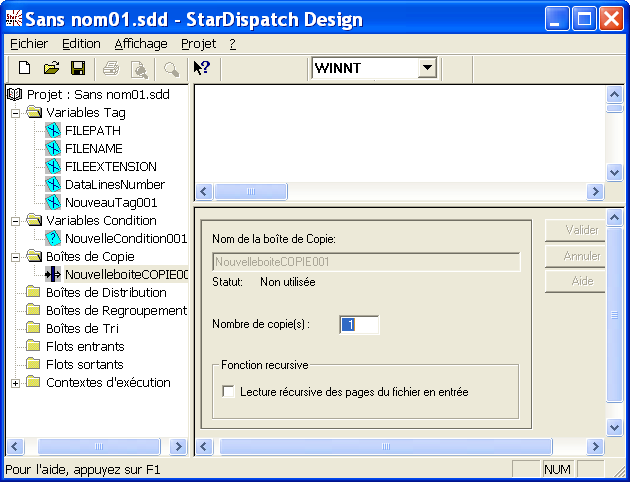Click the context Help arrow icon
The width and height of the screenshot is (630, 482).
click(x=201, y=68)
